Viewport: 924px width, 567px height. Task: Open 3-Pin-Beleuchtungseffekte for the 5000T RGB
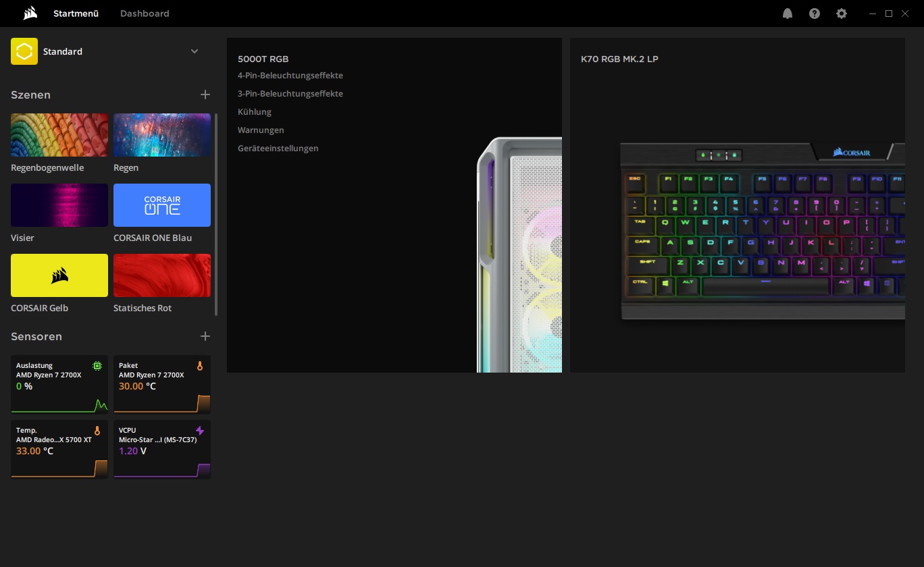tap(290, 94)
